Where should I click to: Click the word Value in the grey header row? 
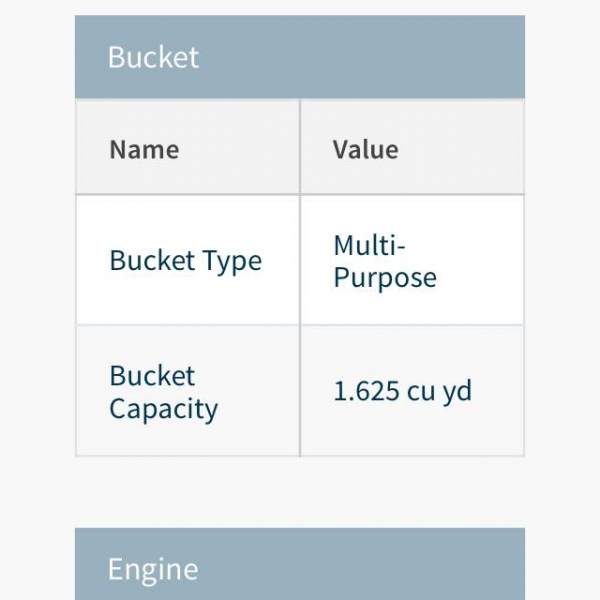click(x=365, y=149)
